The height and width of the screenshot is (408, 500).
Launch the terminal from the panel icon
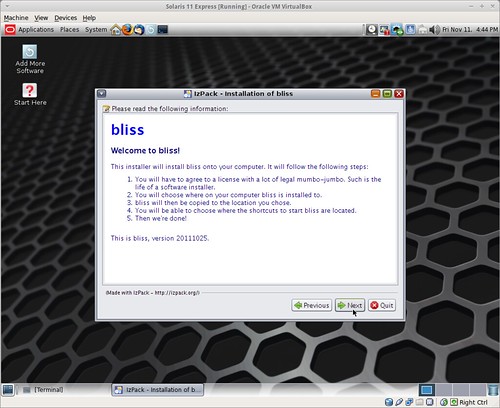coord(163,30)
